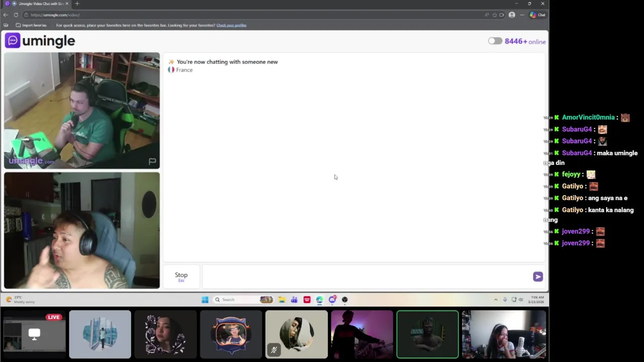Click username fejoyy in stream chat
This screenshot has width=644, height=362.
coord(571,174)
